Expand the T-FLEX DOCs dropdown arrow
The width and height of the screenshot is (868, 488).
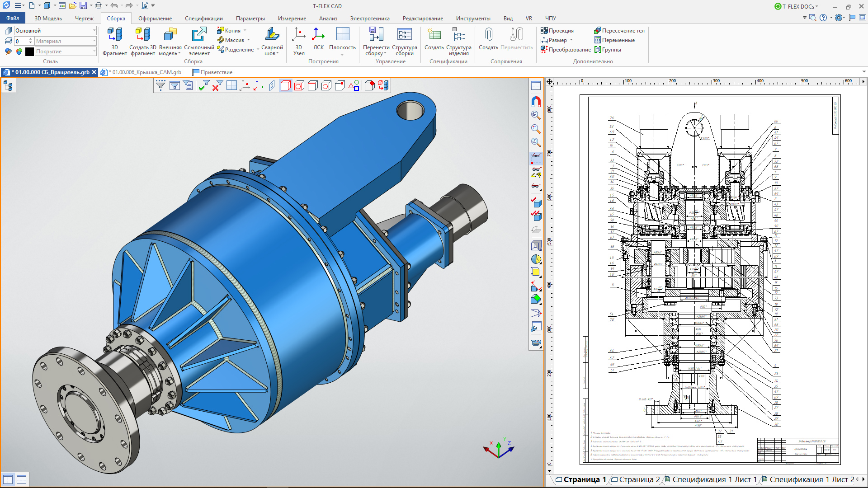pyautogui.click(x=816, y=6)
